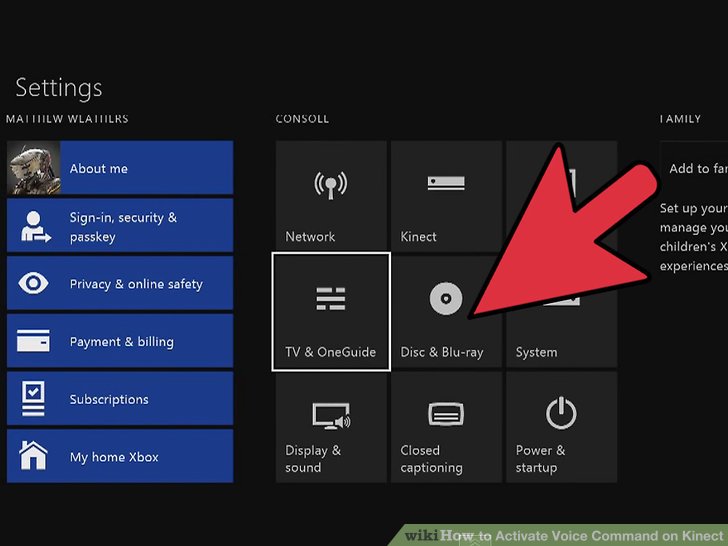Screen dimensions: 728x546
Task: Click the Privacy eye icon
Action: pyautogui.click(x=33, y=283)
